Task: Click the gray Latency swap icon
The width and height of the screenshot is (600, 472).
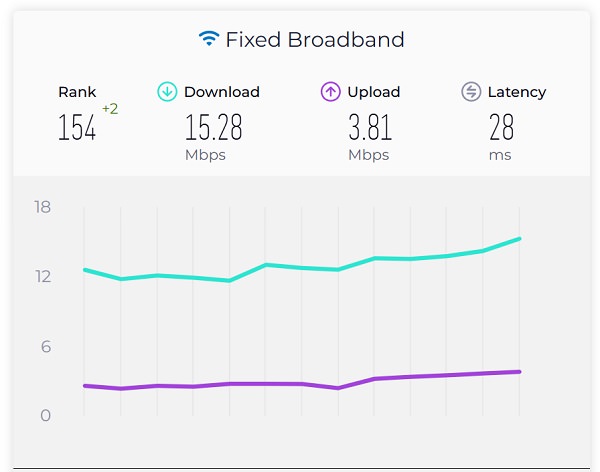Action: click(471, 92)
